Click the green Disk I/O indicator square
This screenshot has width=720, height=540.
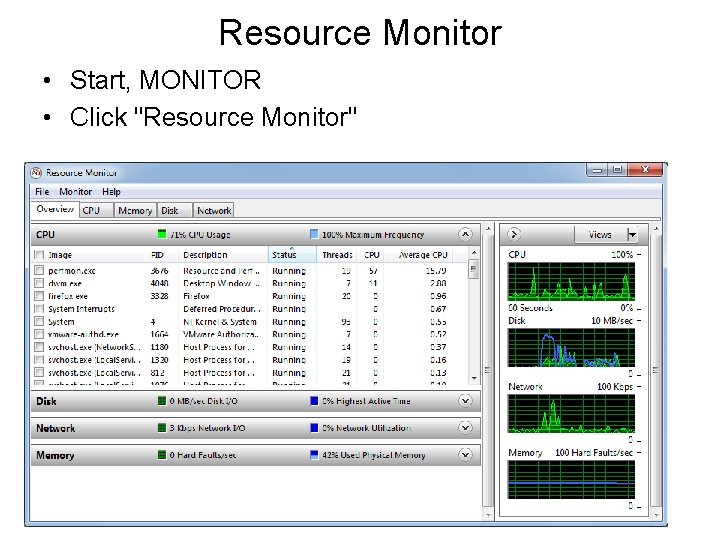162,401
